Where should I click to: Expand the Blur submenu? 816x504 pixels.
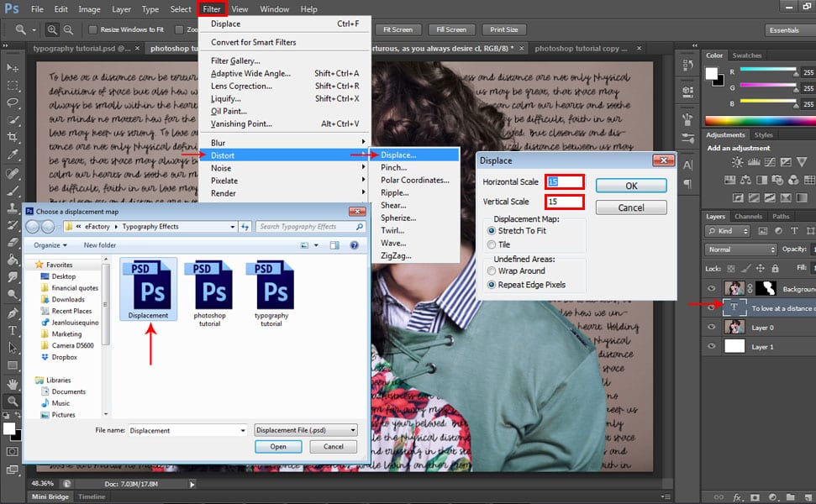285,143
